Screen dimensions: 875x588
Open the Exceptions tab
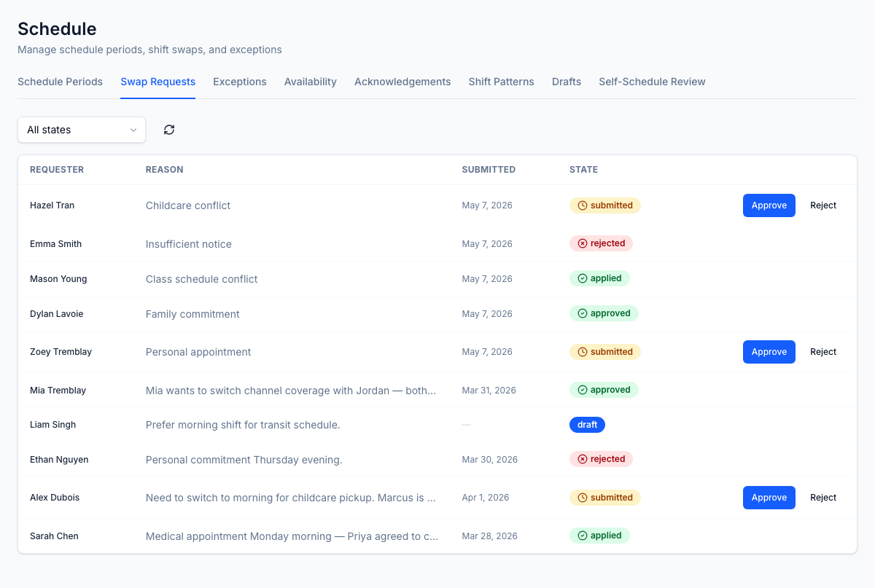point(240,82)
